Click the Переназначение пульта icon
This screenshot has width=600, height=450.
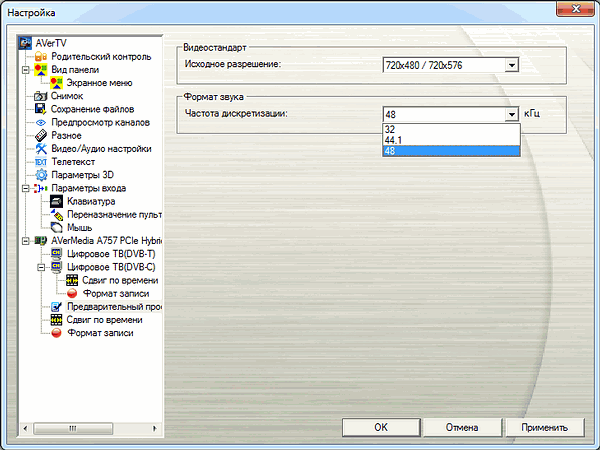(56, 215)
